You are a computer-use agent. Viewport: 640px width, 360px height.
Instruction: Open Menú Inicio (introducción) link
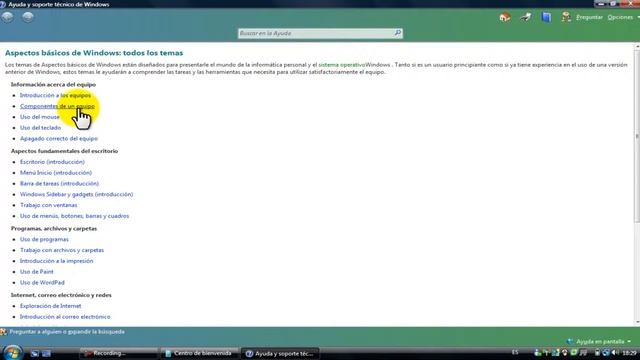pos(56,173)
